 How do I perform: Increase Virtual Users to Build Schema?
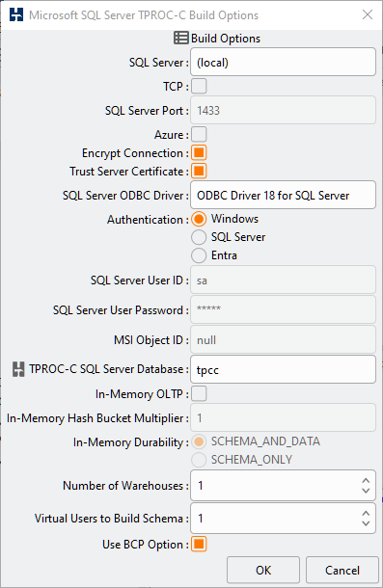pos(366,514)
